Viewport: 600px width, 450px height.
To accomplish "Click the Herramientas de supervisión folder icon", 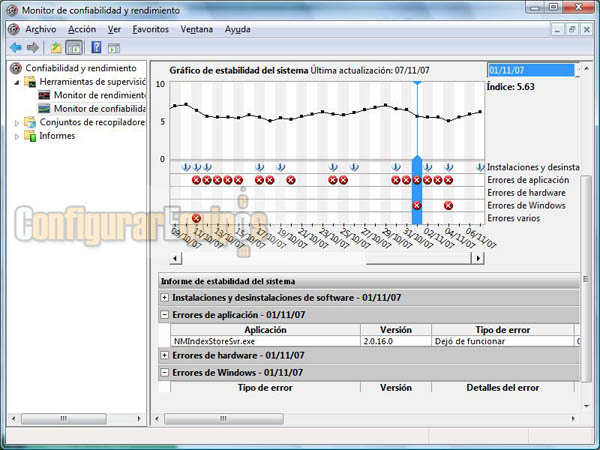I will pyautogui.click(x=30, y=82).
